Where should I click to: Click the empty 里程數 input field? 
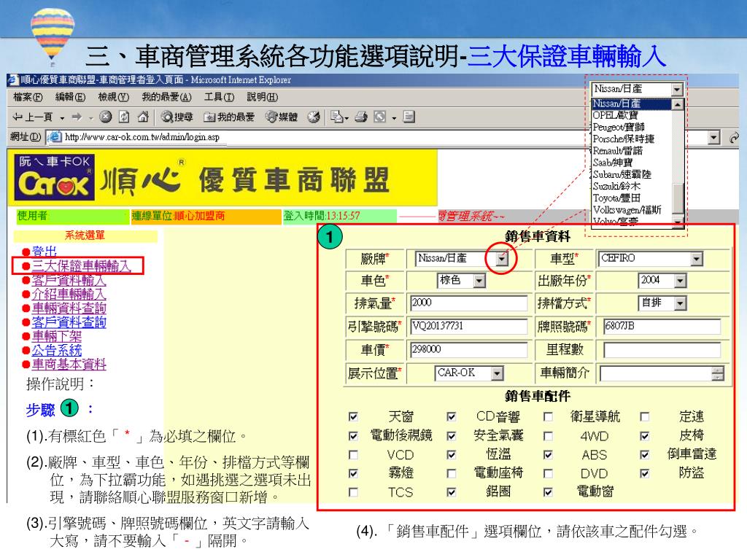pos(662,350)
